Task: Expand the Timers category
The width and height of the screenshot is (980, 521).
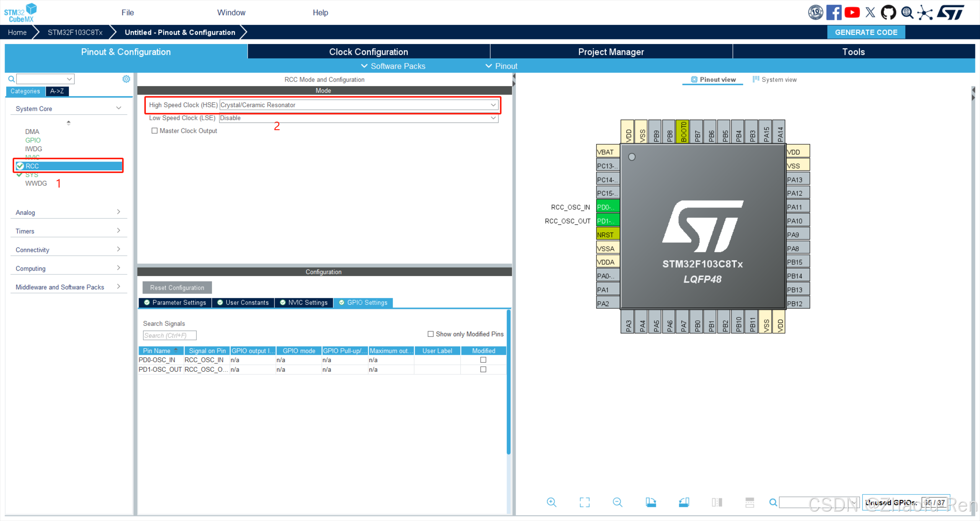Action: [x=69, y=231]
